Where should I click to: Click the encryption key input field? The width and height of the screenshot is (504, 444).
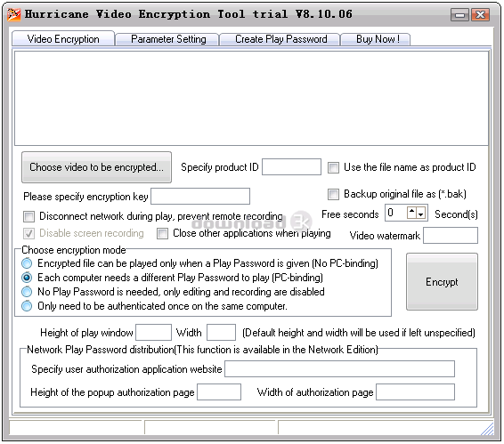(200, 197)
